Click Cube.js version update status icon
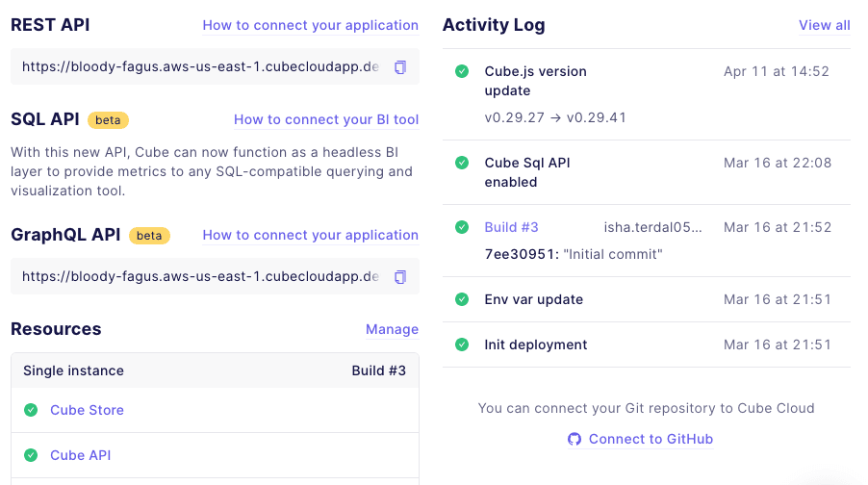This screenshot has width=868, height=485. [x=462, y=71]
